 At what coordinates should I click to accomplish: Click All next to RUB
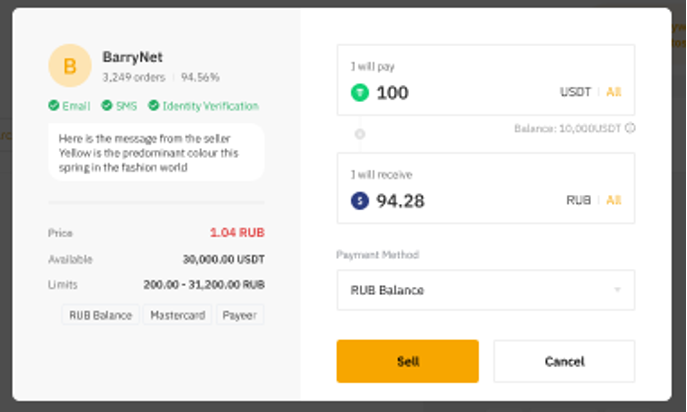point(613,201)
